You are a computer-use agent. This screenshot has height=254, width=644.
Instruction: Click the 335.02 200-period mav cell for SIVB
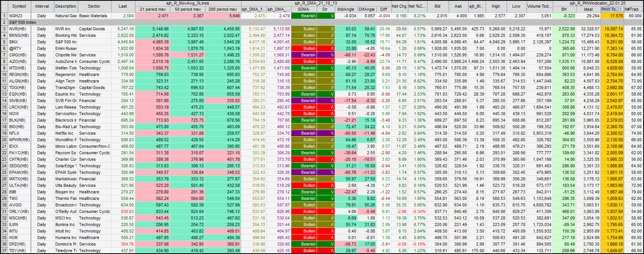coord(223,101)
